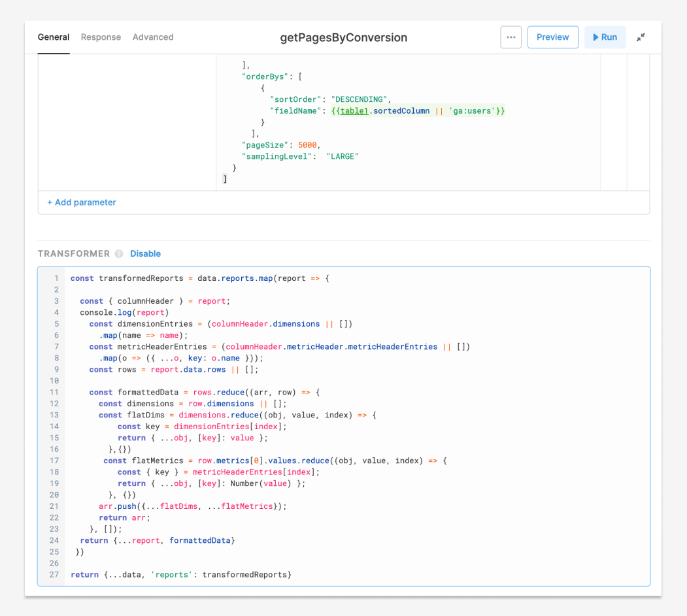Switch to the General tab
The image size is (687, 616).
[x=54, y=37]
